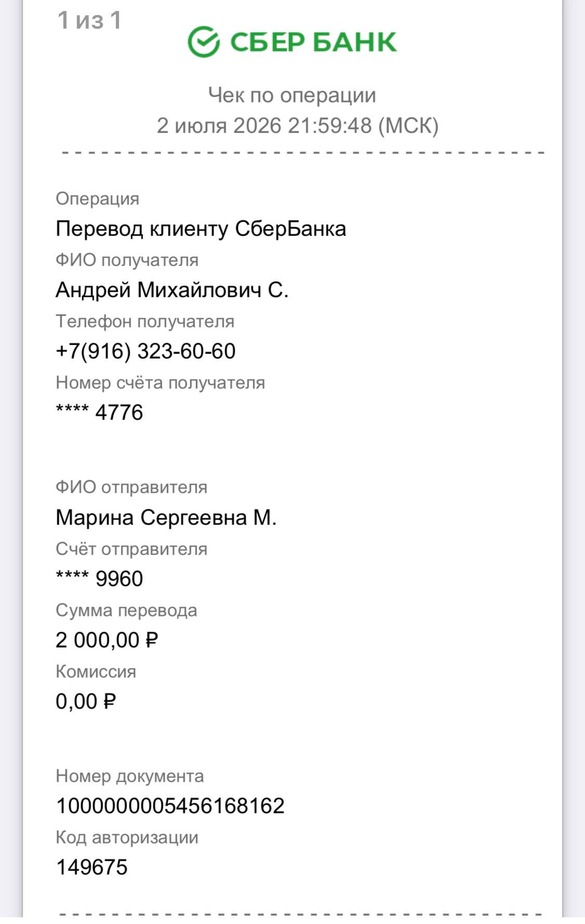585x924 pixels.
Task: Click the page counter 1 из 1
Action: click(89, 21)
